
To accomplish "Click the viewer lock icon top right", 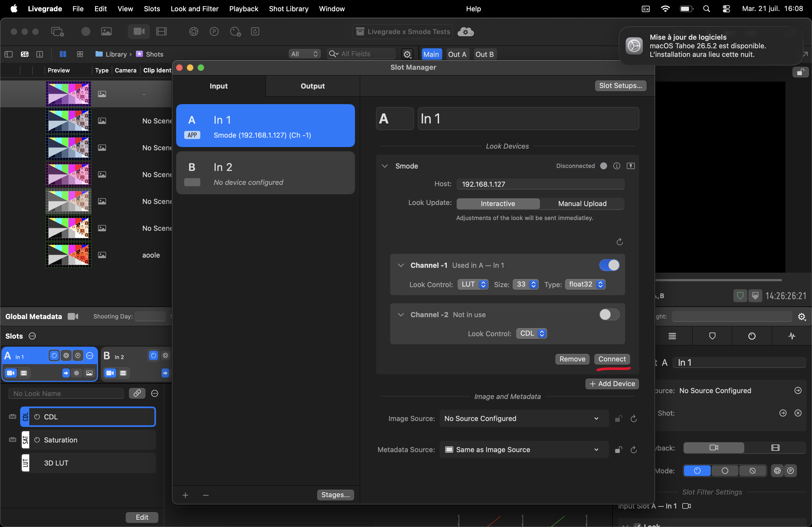I will click(x=800, y=72).
